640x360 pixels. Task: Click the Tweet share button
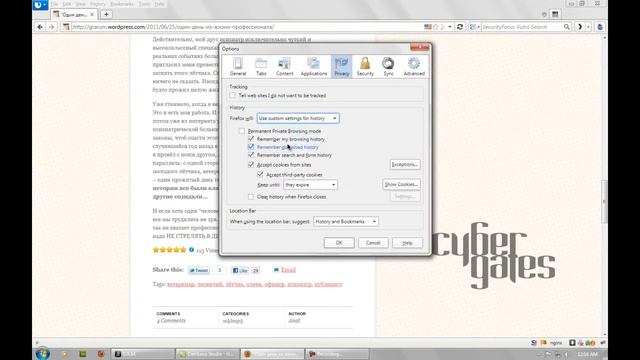click(x=199, y=270)
